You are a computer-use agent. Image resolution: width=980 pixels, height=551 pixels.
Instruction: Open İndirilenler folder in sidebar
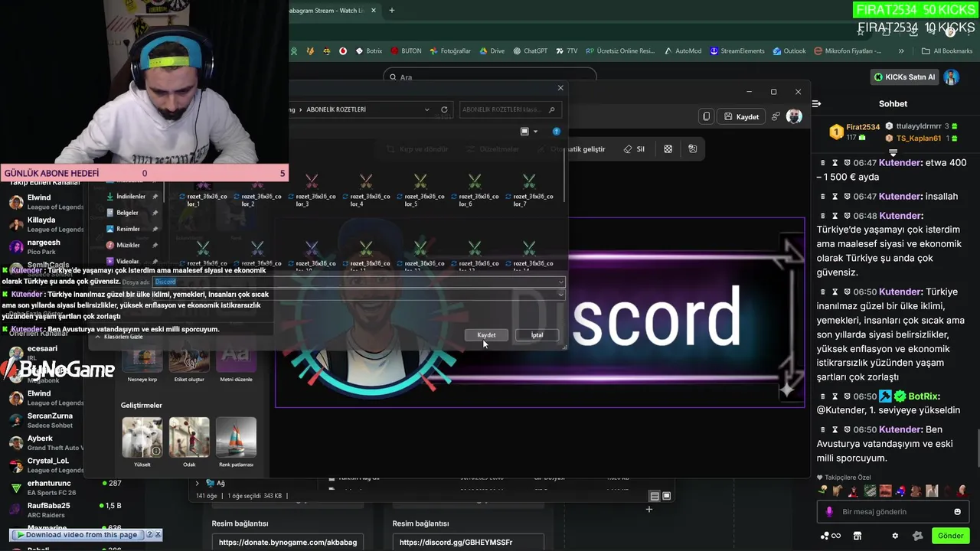pos(132,197)
